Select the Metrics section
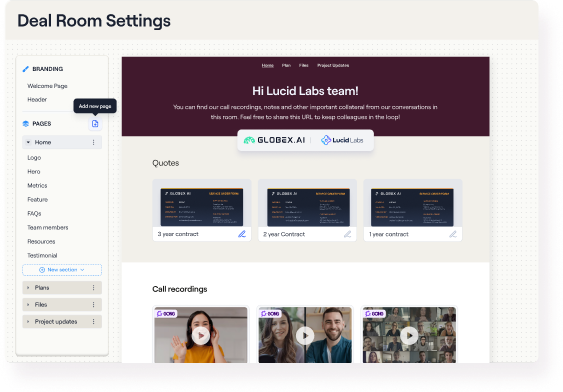 click(37, 186)
